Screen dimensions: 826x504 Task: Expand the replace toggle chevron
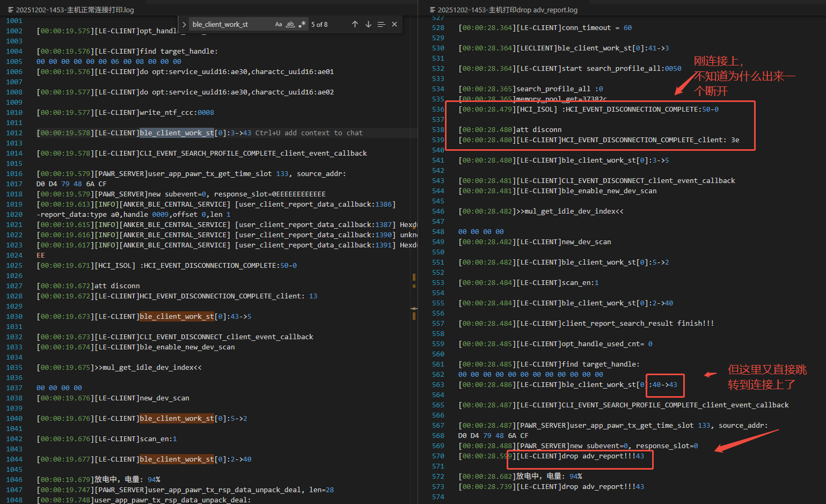click(x=184, y=25)
